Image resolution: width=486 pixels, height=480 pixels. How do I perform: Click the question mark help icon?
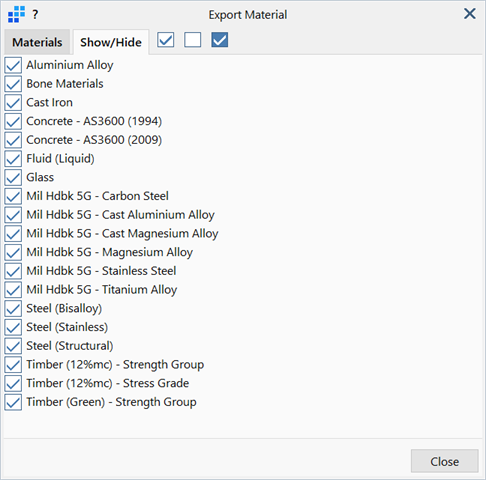35,14
